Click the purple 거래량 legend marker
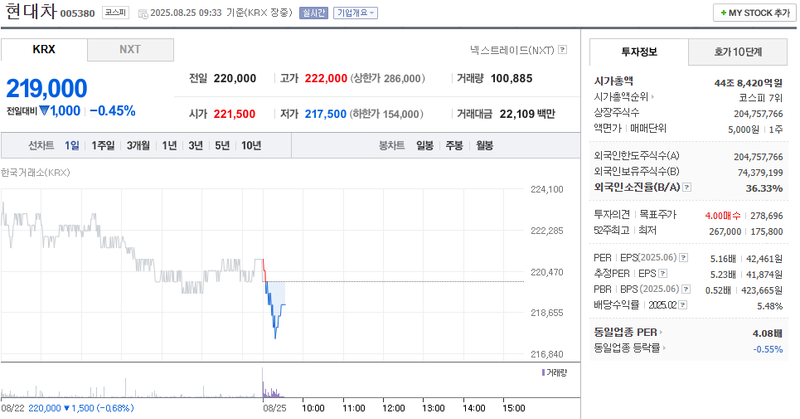 pyautogui.click(x=543, y=373)
